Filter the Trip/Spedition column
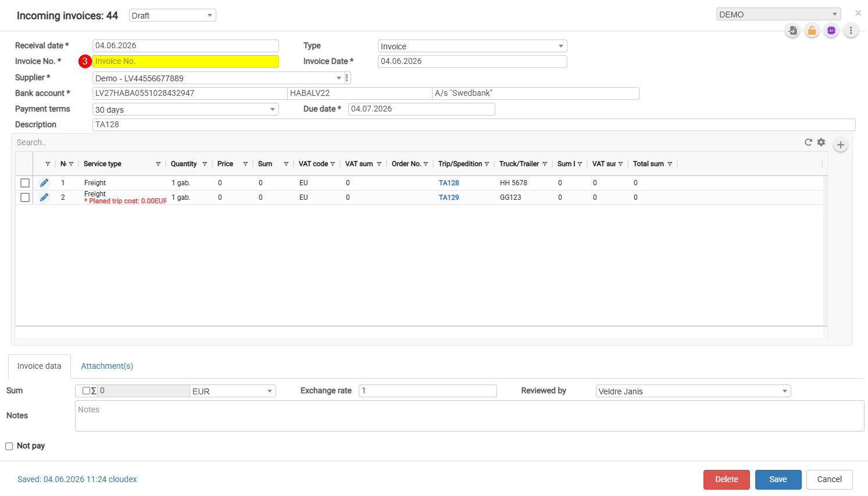 point(487,164)
